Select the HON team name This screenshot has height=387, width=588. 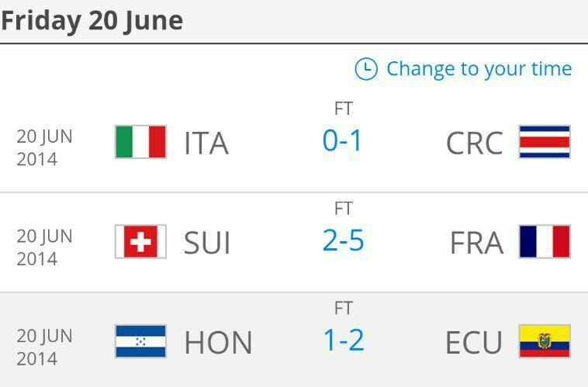click(218, 342)
